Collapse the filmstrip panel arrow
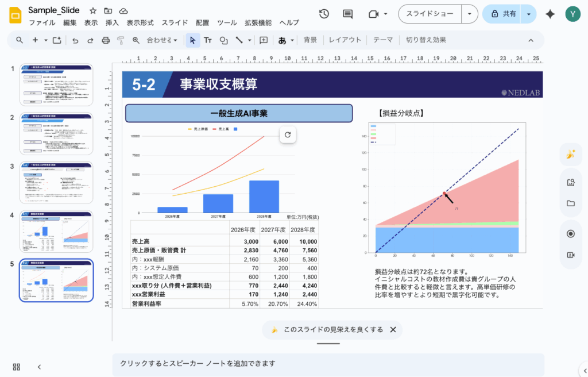588x377 pixels. (x=39, y=367)
